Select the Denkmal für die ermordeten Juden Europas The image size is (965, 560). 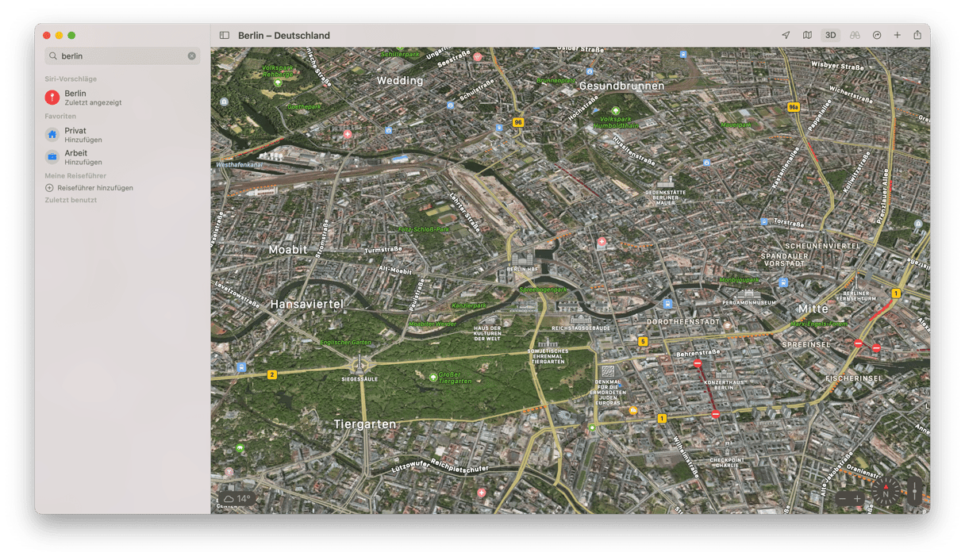(608, 385)
